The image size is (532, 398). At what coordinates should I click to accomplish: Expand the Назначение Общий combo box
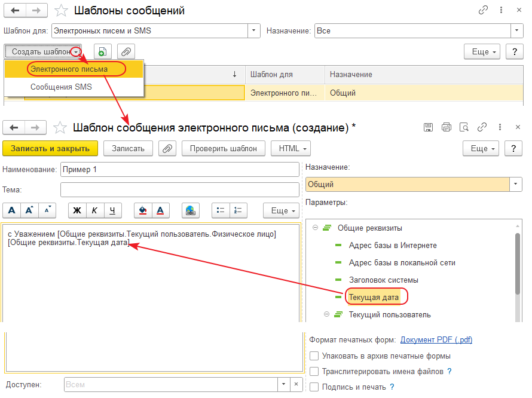(516, 185)
